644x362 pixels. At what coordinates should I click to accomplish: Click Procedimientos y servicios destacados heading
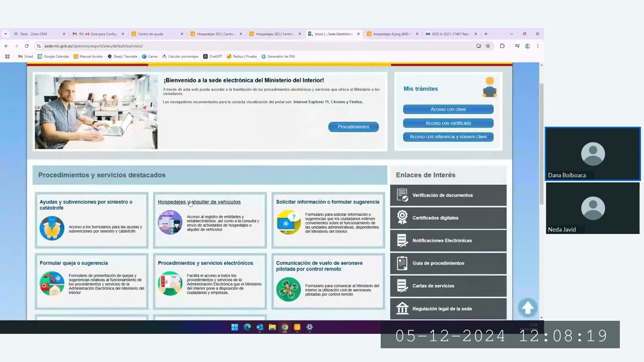102,175
